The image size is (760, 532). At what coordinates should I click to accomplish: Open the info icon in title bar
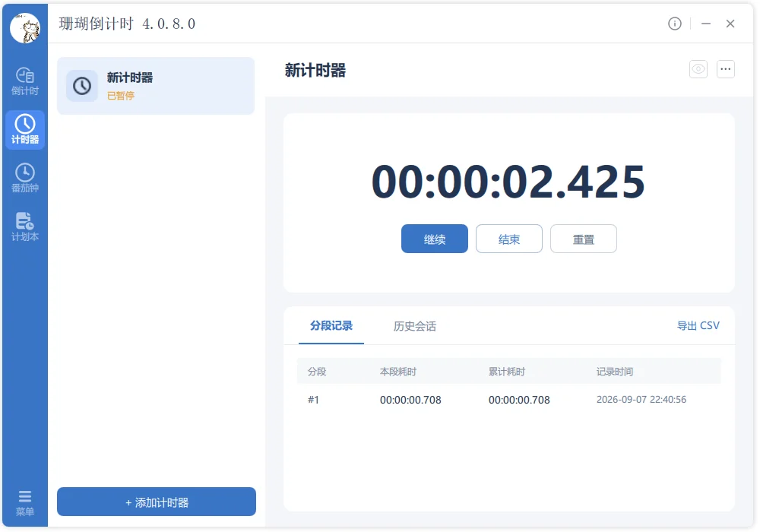pos(675,24)
